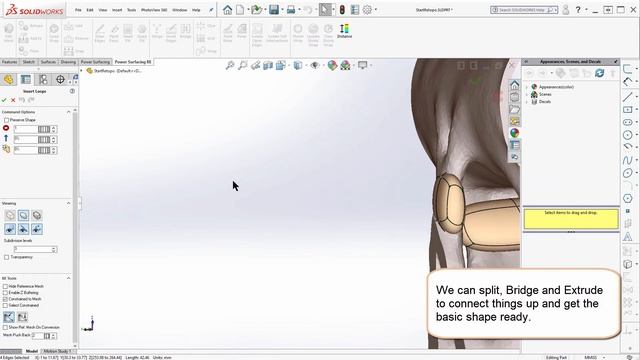Image resolution: width=640 pixels, height=360 pixels.
Task: Click the loop count input field
Action: (x=25, y=129)
